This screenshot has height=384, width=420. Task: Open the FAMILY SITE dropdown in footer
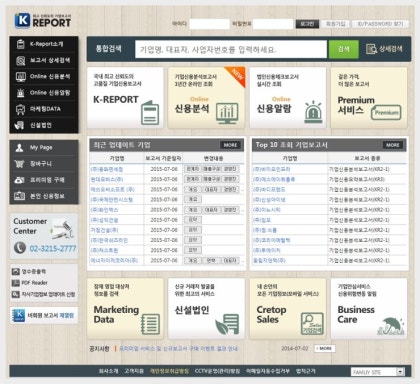point(378,372)
